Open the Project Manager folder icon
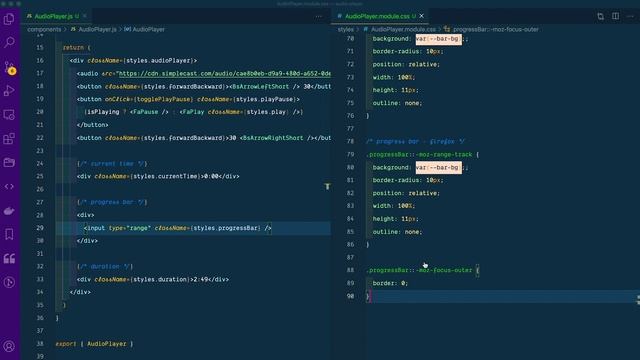The width and height of the screenshot is (640, 360). [x=9, y=162]
